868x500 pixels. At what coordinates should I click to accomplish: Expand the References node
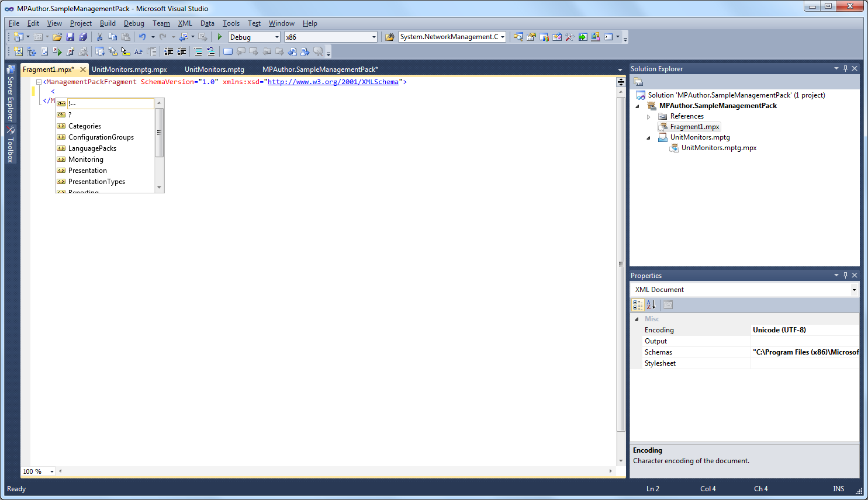tap(648, 116)
